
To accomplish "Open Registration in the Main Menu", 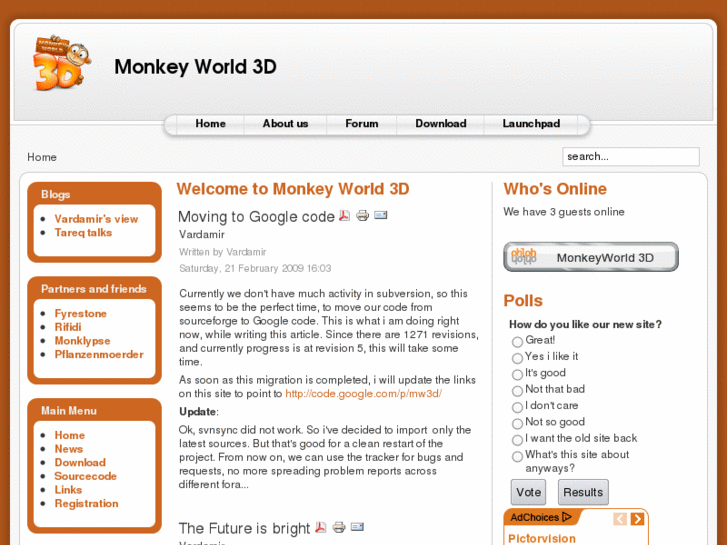I will point(87,504).
